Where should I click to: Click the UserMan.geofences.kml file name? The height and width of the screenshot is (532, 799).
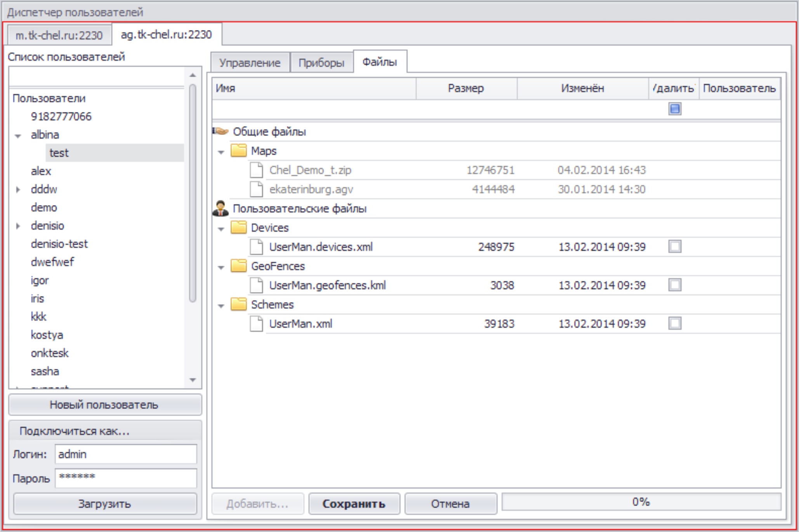(x=327, y=285)
